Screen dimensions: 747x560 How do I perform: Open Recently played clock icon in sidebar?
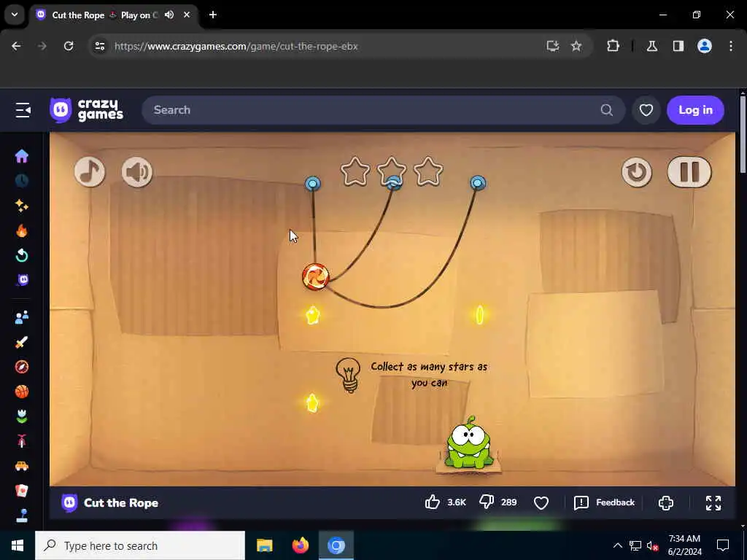(22, 181)
